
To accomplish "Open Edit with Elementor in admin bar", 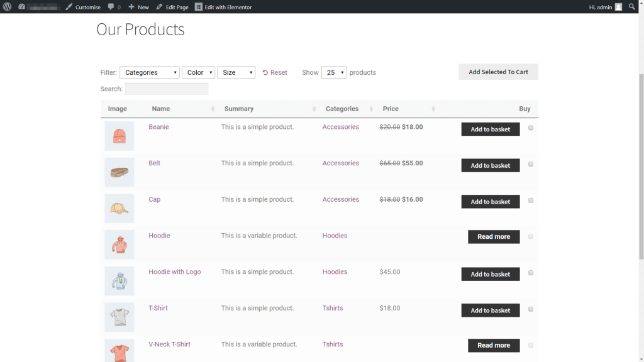I will click(x=223, y=7).
